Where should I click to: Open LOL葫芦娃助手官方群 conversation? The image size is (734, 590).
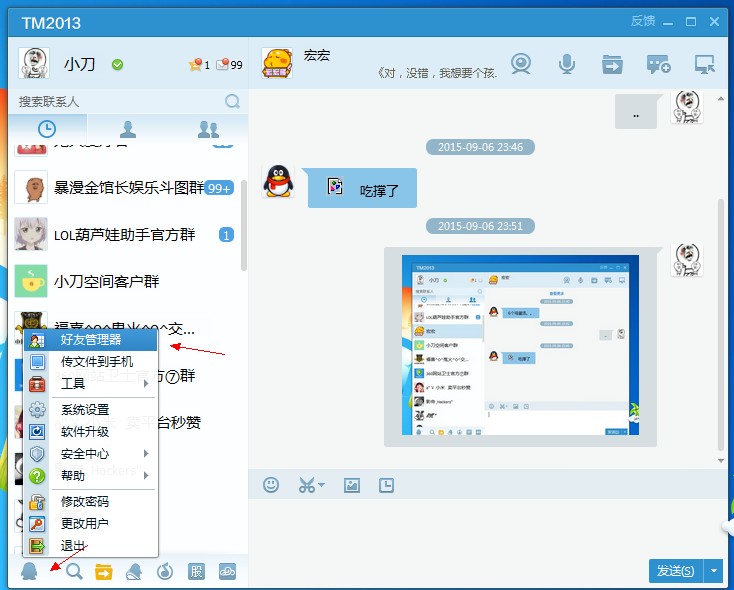pos(125,235)
